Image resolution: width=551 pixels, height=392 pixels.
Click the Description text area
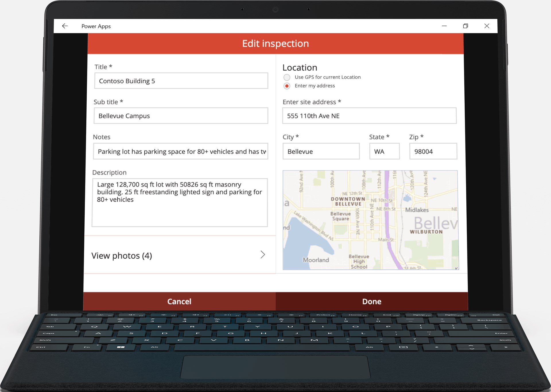[180, 202]
